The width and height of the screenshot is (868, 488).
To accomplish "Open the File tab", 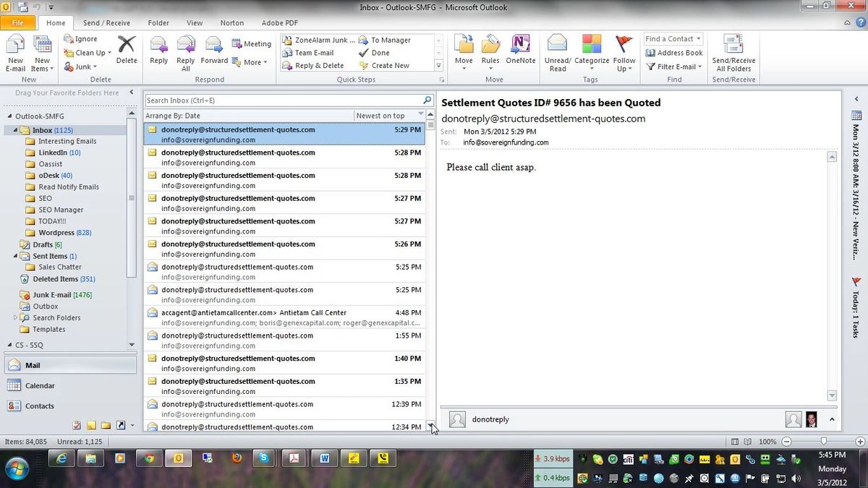I will click(18, 23).
